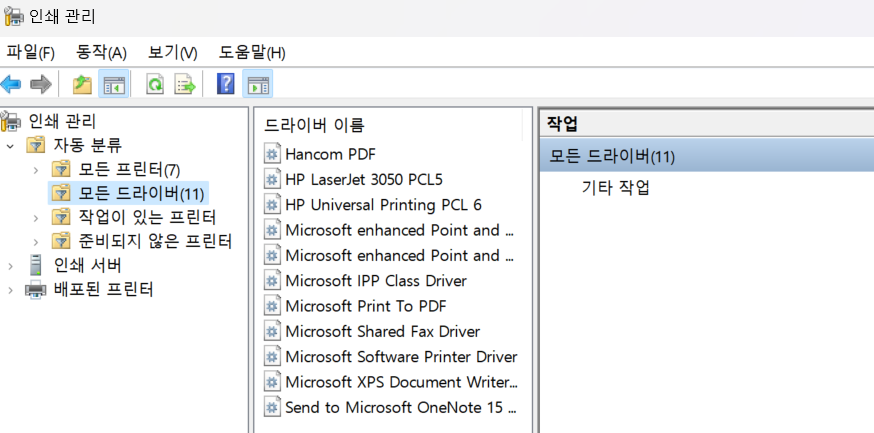Click 기타 작업 in the action pane

click(x=615, y=188)
